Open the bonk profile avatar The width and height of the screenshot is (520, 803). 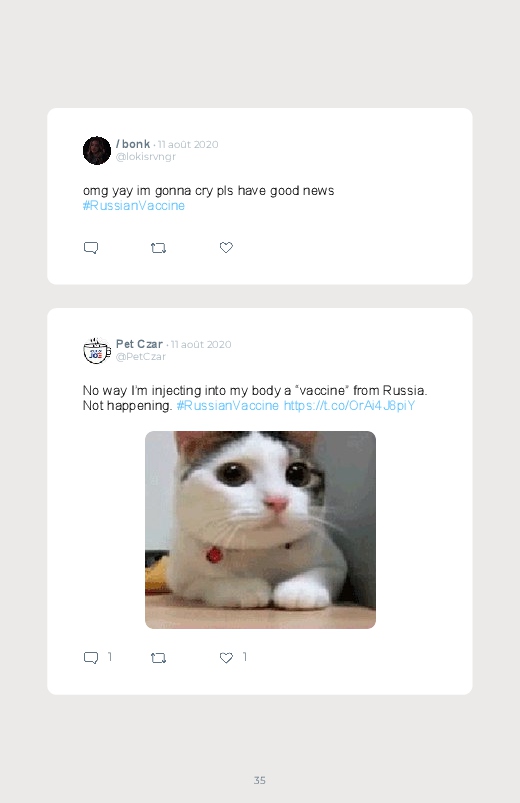coord(97,151)
